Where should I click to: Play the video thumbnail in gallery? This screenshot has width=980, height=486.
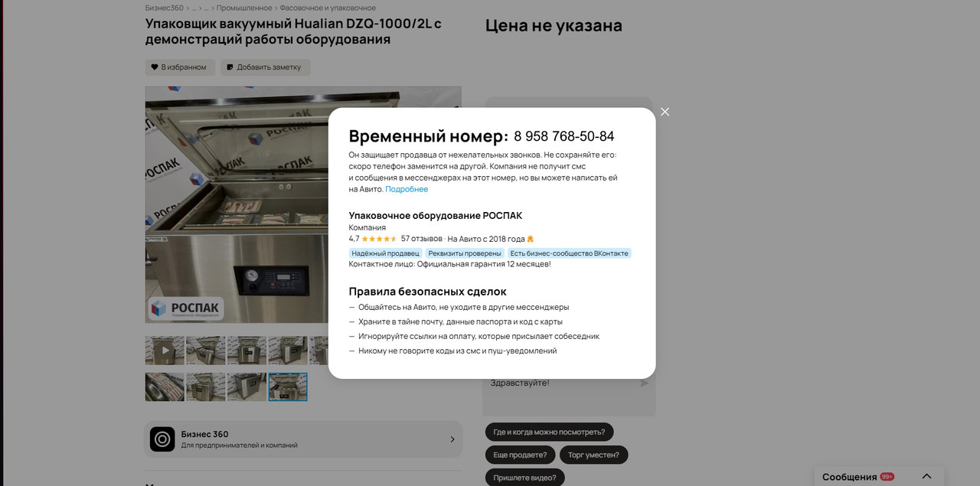(x=165, y=351)
